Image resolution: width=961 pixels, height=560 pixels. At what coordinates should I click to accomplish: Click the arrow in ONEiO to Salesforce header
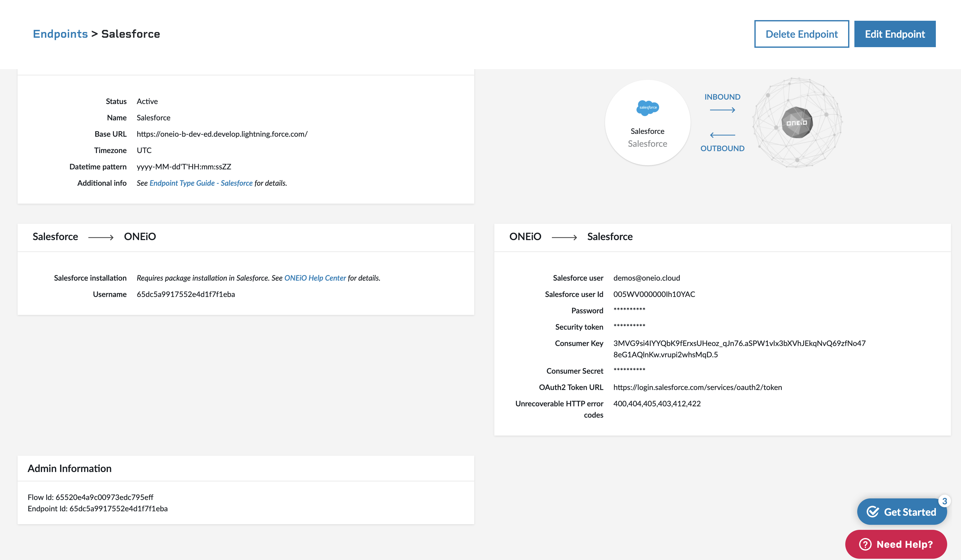click(564, 237)
